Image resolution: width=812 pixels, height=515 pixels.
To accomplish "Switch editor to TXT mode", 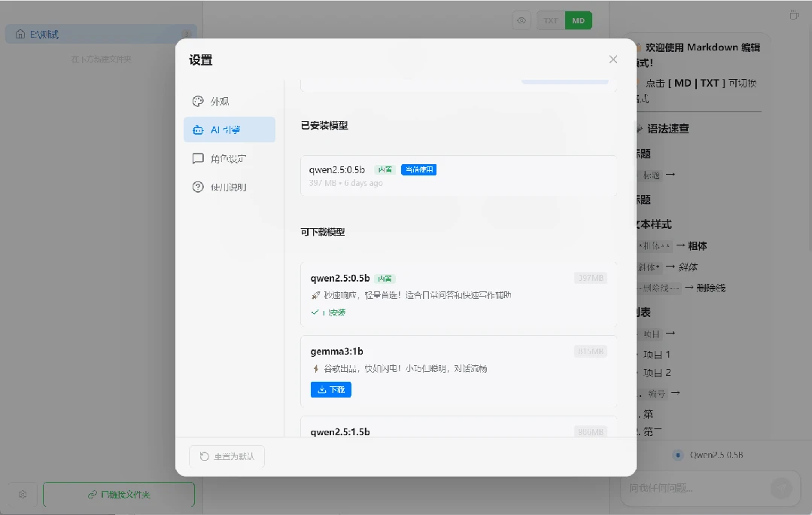I will pyautogui.click(x=550, y=21).
